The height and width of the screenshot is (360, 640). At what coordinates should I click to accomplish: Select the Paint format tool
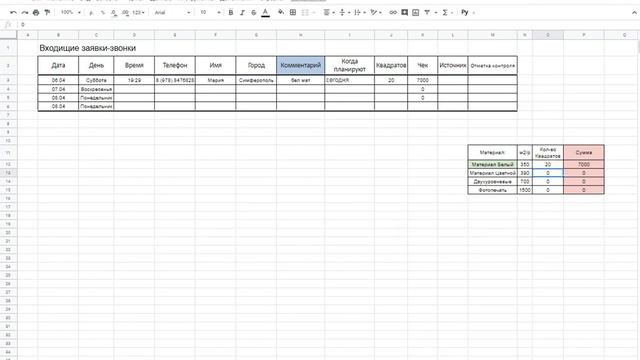[47, 13]
